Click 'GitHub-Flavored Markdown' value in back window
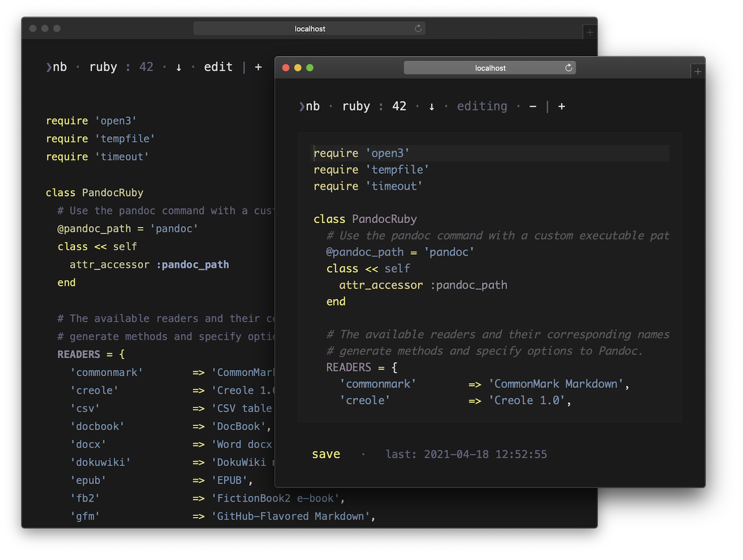 291,516
